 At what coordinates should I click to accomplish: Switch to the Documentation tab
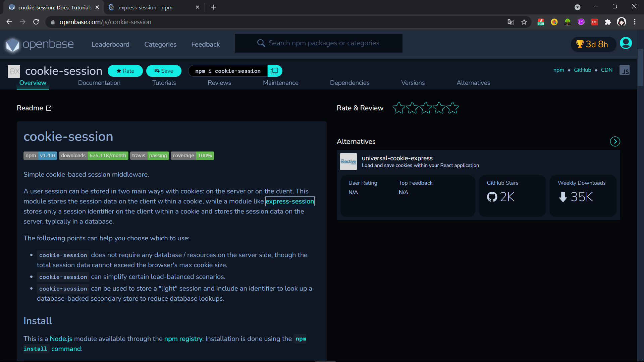[x=99, y=83]
